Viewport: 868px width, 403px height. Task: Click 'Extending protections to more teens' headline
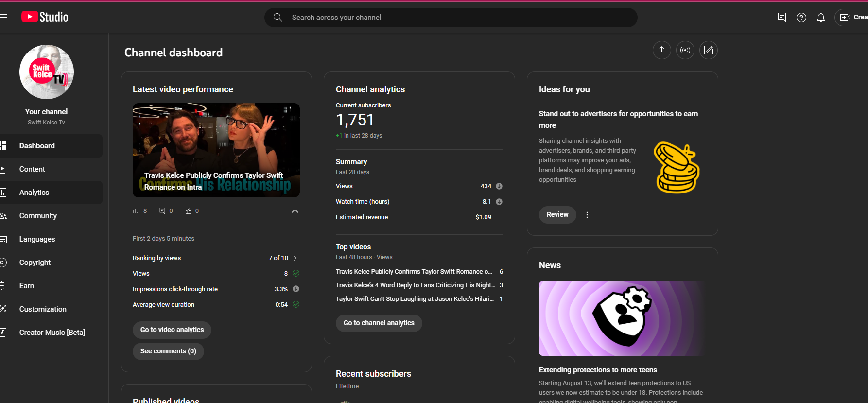598,370
